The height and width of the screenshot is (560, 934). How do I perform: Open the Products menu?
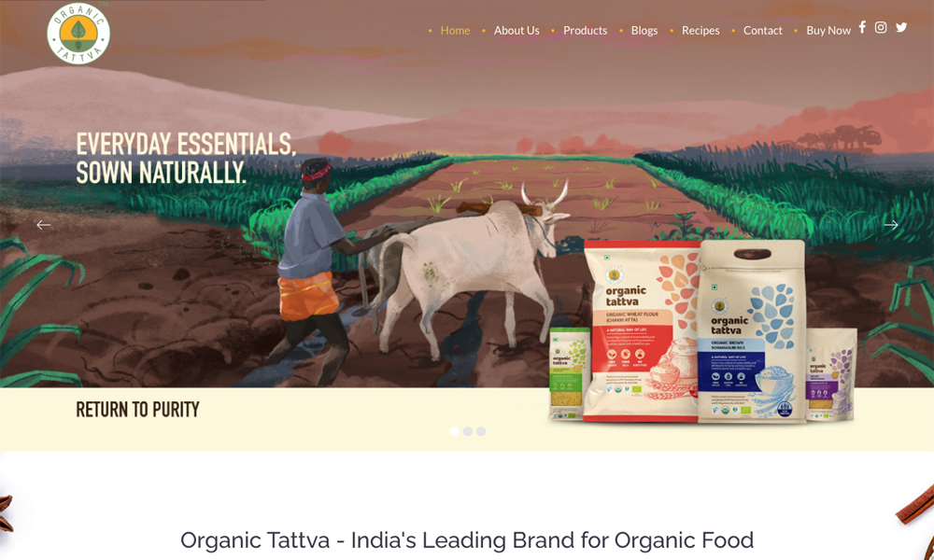click(x=585, y=31)
